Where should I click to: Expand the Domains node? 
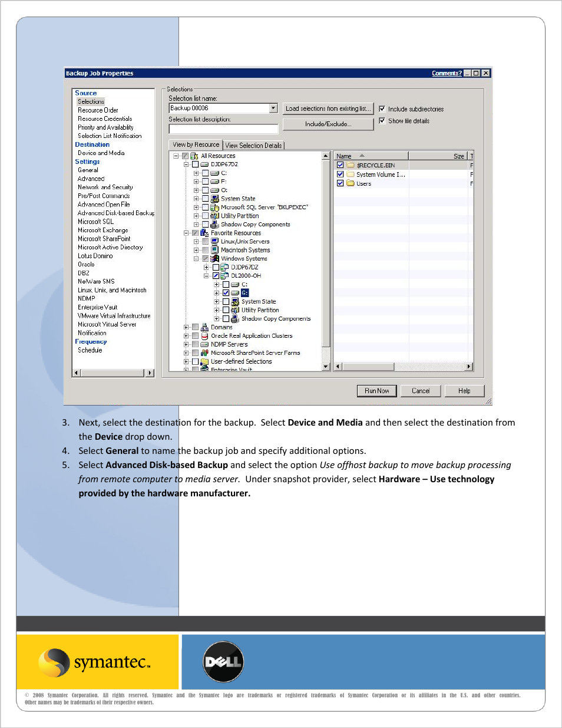(x=186, y=327)
